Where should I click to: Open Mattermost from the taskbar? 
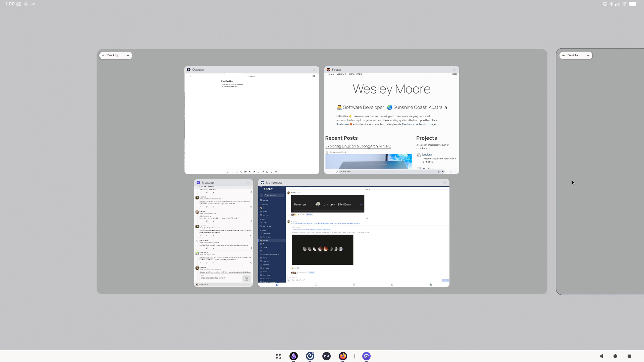(310, 356)
